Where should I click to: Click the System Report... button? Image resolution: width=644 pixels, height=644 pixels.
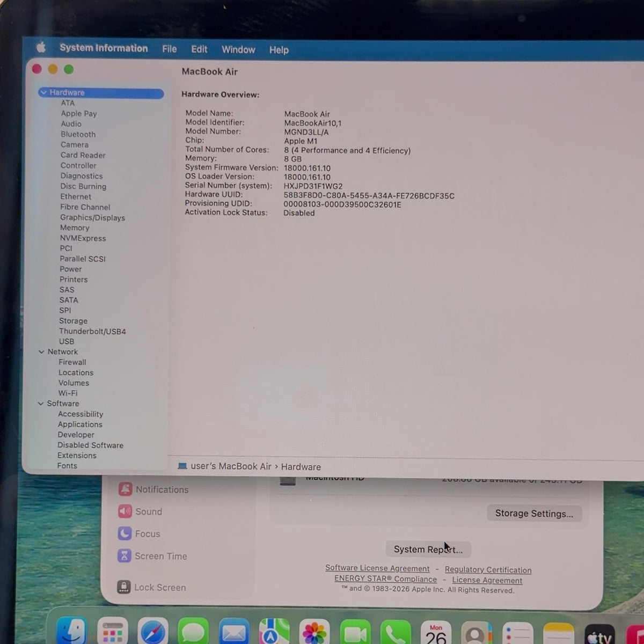click(428, 549)
